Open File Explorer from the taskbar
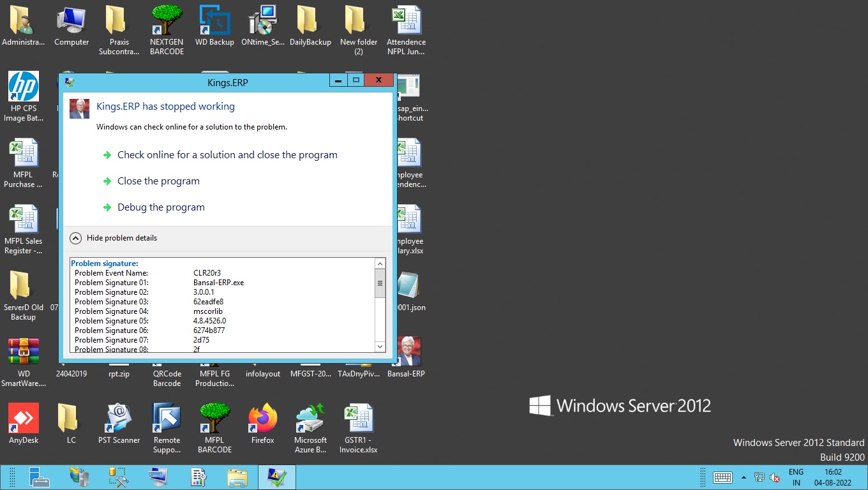The height and width of the screenshot is (490, 868). point(237,477)
